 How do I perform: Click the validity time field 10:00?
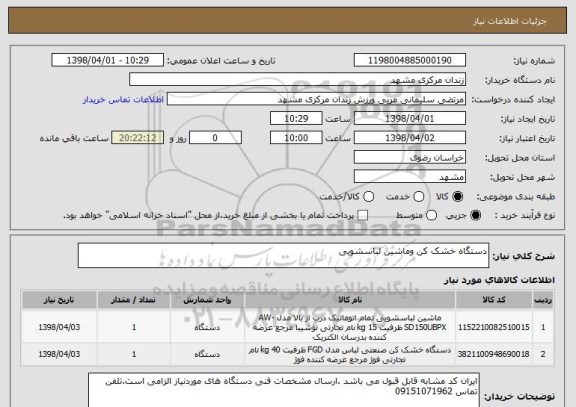tap(296, 138)
